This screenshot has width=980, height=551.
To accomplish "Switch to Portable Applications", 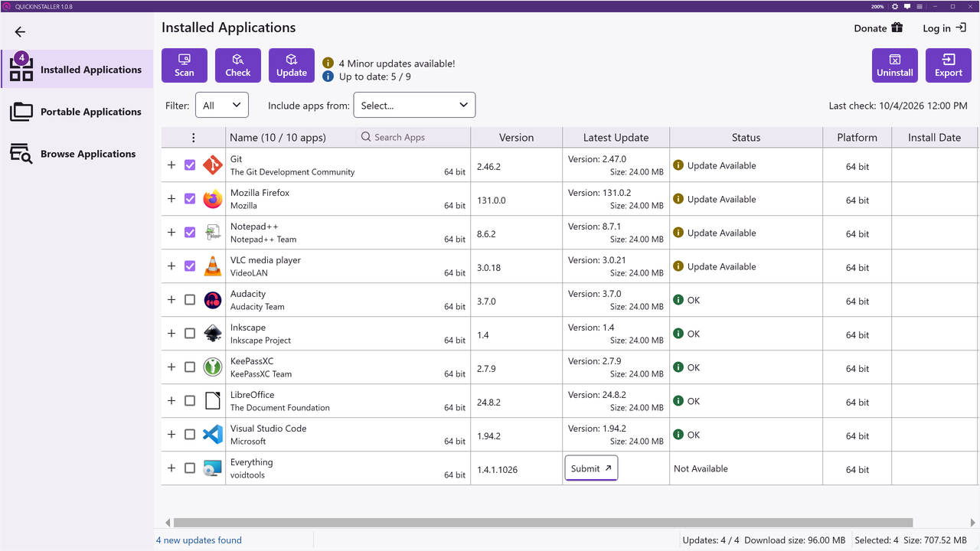I will click(77, 112).
